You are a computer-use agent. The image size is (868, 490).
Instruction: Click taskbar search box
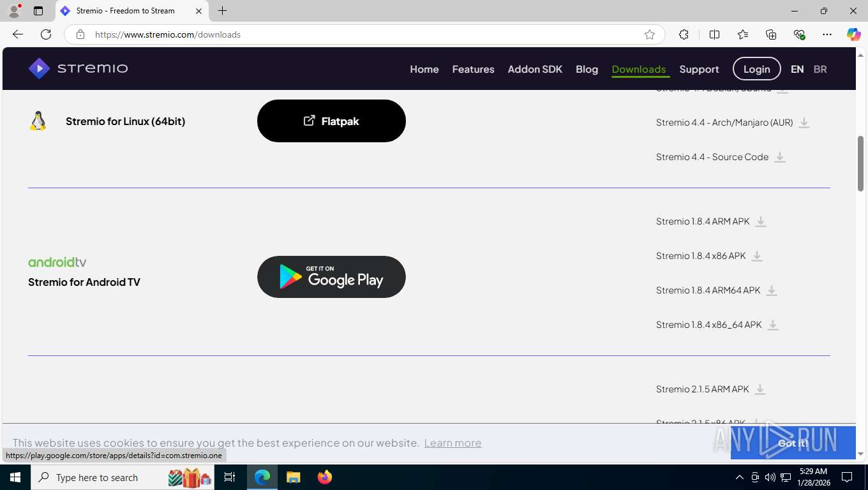[124, 477]
